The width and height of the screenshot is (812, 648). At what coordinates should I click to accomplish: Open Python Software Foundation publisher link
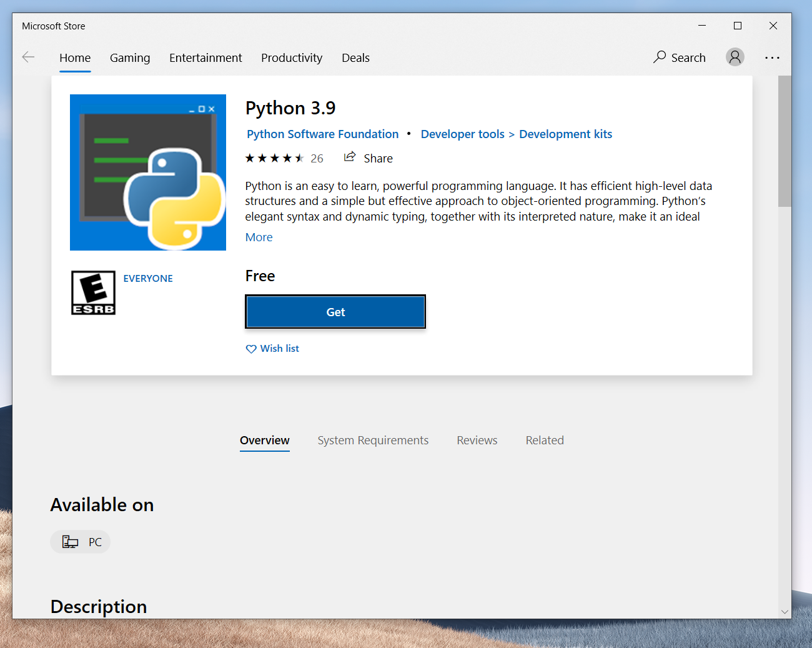click(322, 134)
